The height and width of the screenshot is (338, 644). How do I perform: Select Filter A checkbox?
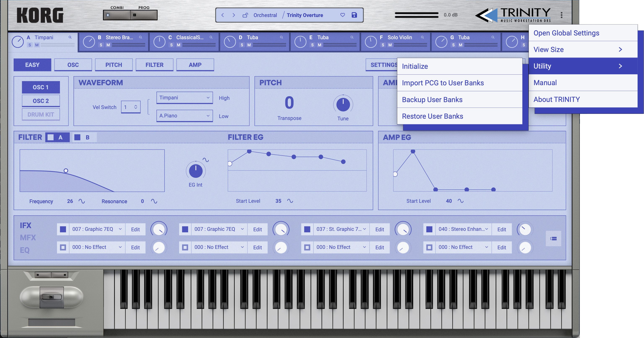50,137
